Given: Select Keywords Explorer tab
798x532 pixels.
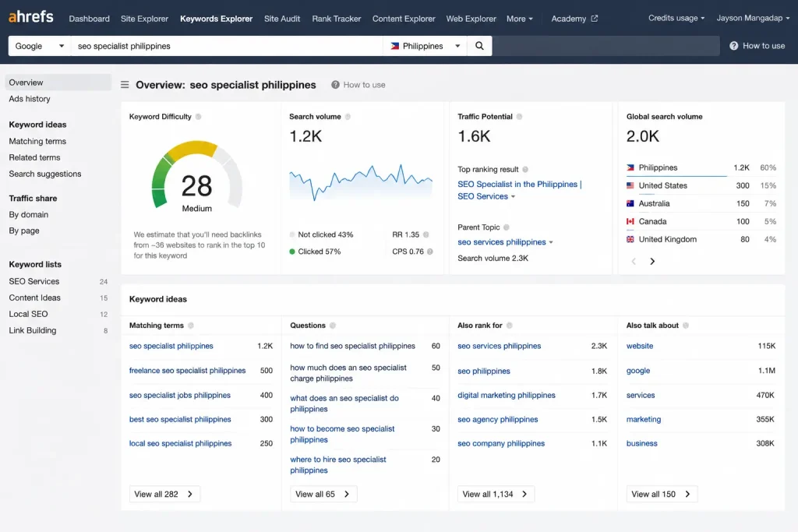Looking at the screenshot, I should (216, 19).
